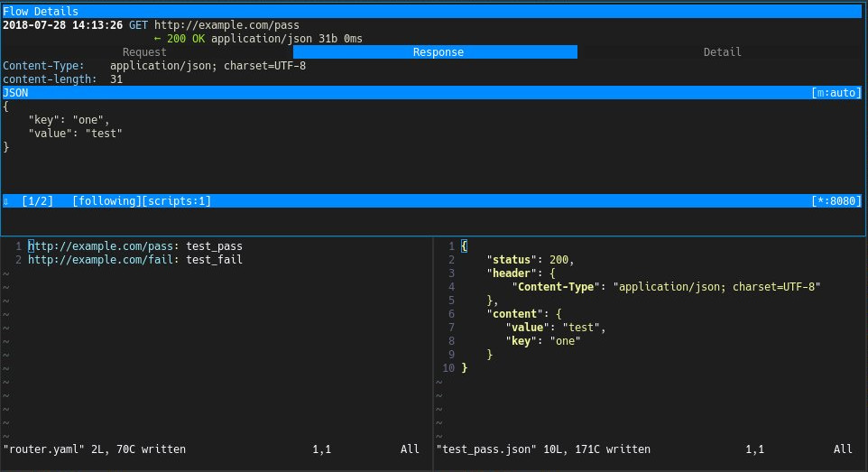Click test_fail value in router.yaml

[x=214, y=260]
